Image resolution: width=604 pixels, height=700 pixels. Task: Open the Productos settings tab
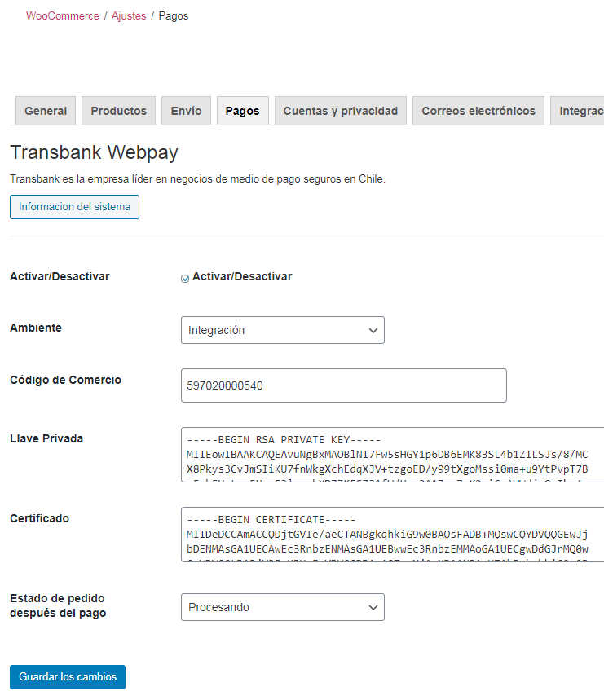118,111
